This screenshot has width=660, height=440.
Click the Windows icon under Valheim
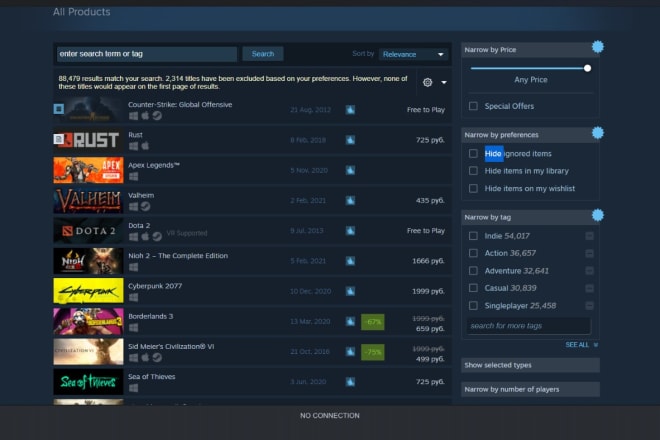click(133, 206)
